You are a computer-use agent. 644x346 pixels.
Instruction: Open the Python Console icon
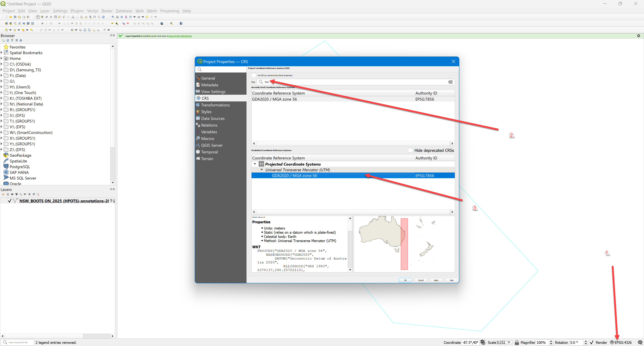(172, 23)
